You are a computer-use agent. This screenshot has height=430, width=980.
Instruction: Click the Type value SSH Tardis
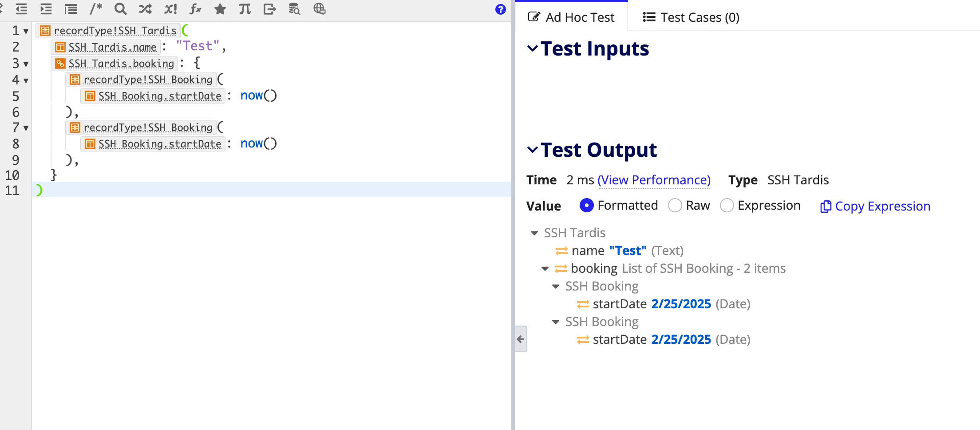(798, 180)
